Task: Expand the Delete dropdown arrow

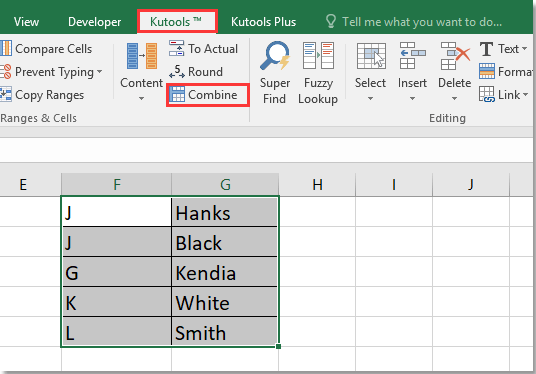Action: coord(454,99)
